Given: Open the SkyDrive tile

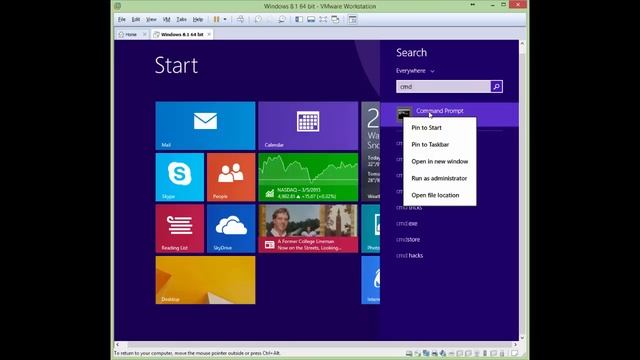Looking at the screenshot, I should (231, 229).
